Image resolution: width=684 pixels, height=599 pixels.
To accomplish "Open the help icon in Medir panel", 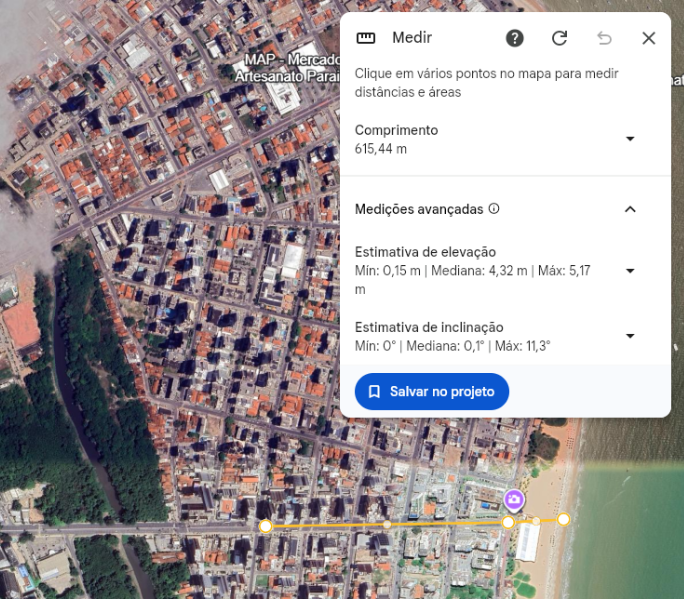I will click(514, 38).
